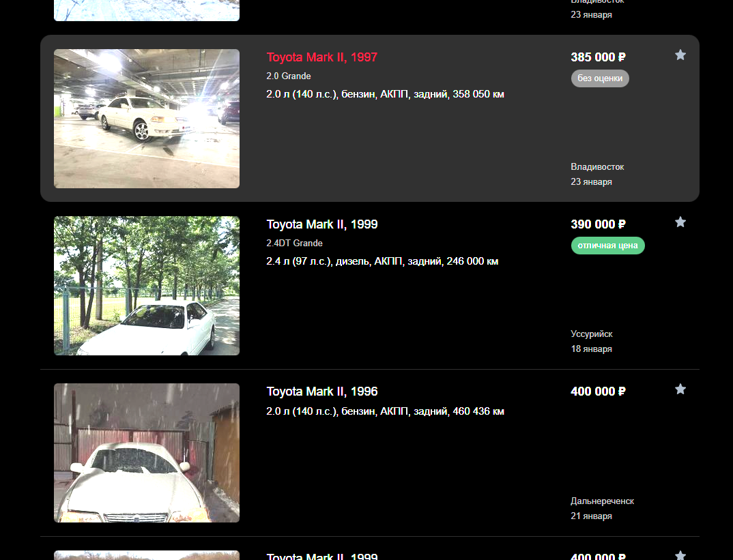Click 'Владивосток' in the 1997 Mark II card

point(597,167)
